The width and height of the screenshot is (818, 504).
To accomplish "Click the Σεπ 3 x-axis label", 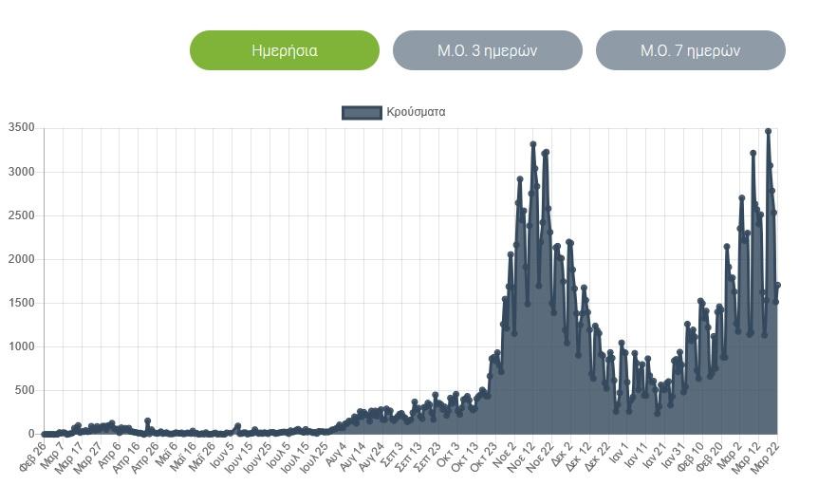I will 392,454.
